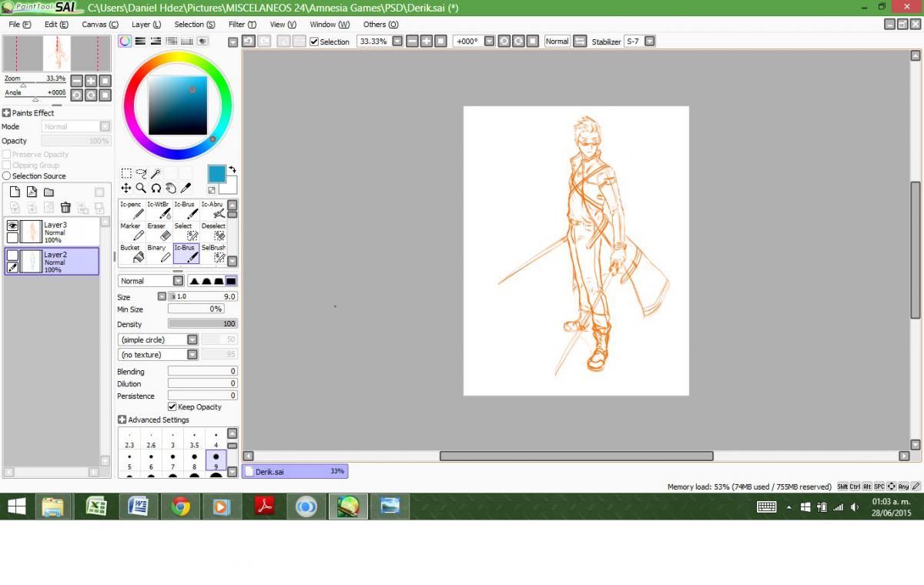Image resolution: width=924 pixels, height=585 pixels.
Task: Open the Canvas menu
Action: pos(100,25)
